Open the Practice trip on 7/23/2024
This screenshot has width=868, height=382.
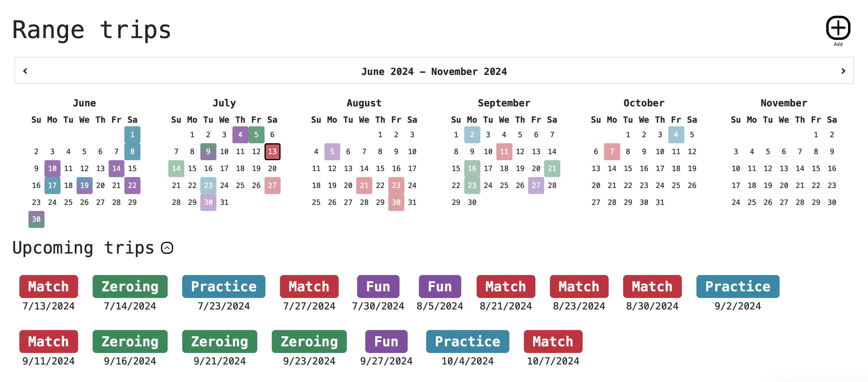tap(224, 286)
